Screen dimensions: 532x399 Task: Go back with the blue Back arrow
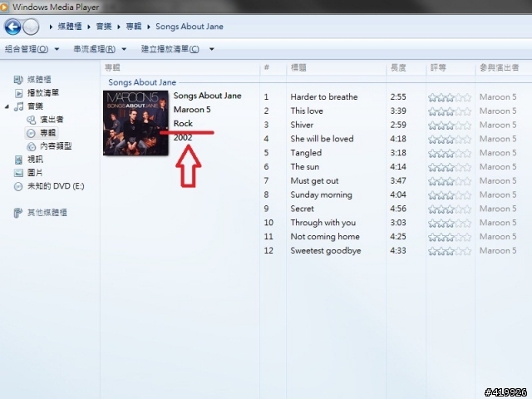coord(13,27)
